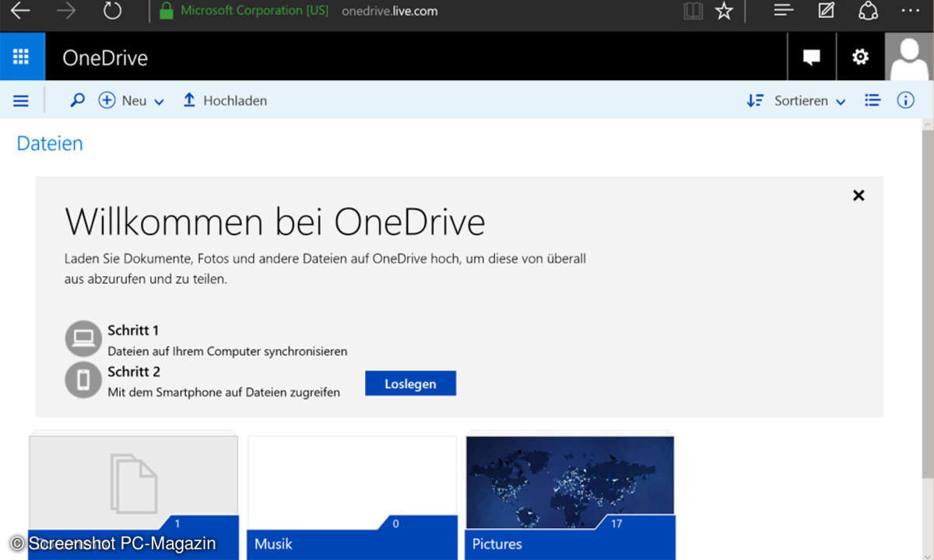Open the Musik folder tile
The width and height of the screenshot is (934, 560).
point(352,497)
